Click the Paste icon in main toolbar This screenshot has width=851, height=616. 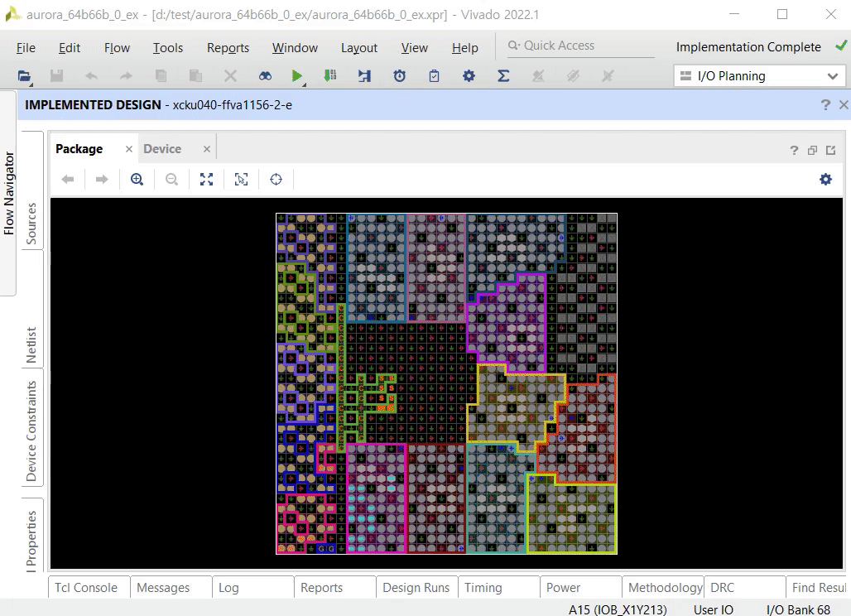pos(195,76)
